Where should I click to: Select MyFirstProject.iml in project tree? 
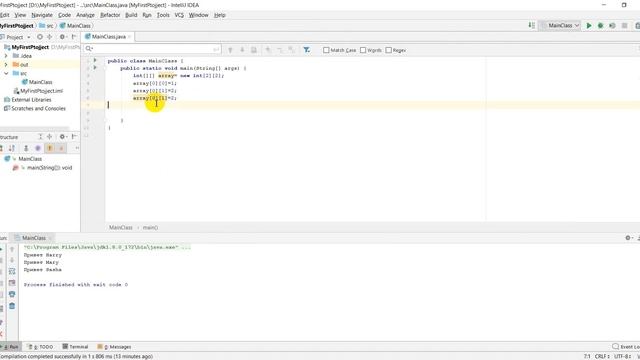(38, 91)
